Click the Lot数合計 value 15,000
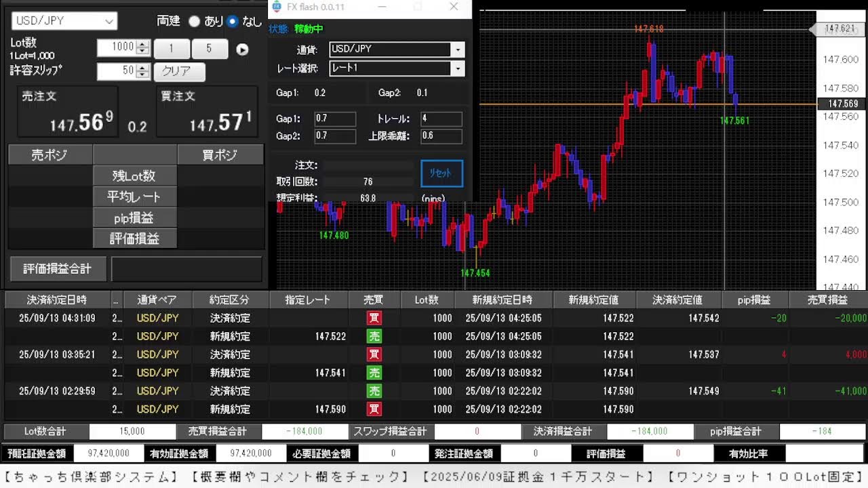The width and height of the screenshot is (868, 488). click(x=132, y=431)
